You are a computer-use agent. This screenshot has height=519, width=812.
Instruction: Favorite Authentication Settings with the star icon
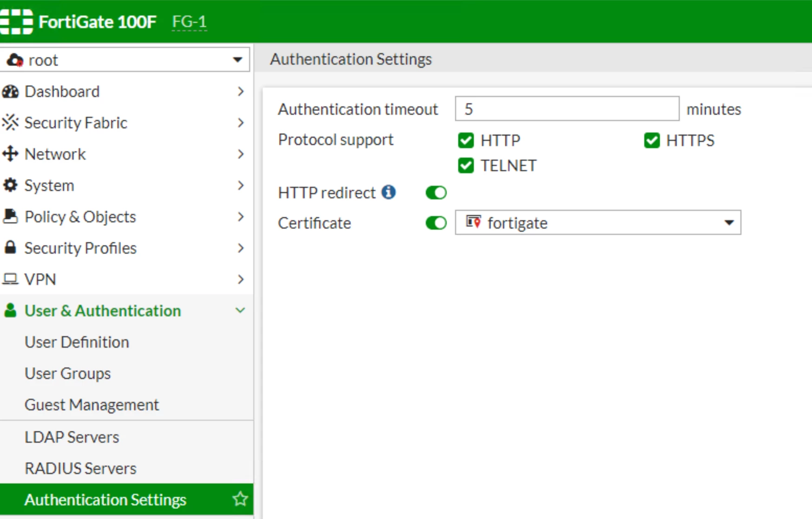pos(240,499)
